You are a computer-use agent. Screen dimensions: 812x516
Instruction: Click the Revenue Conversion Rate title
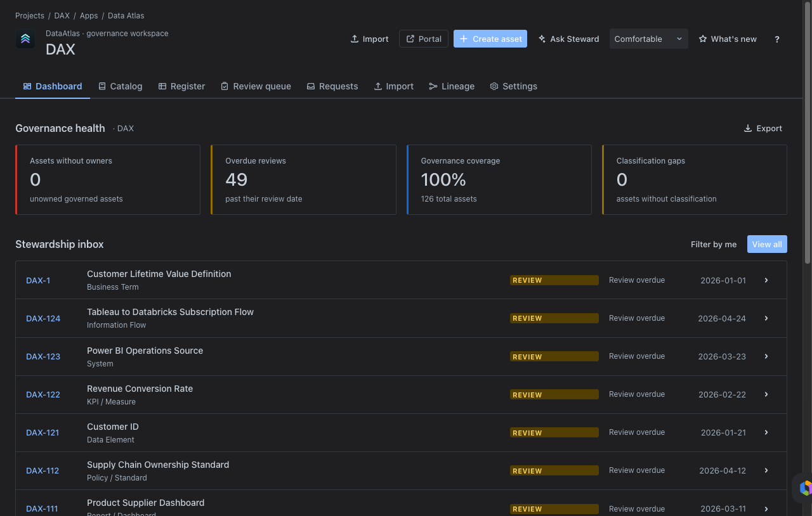140,389
